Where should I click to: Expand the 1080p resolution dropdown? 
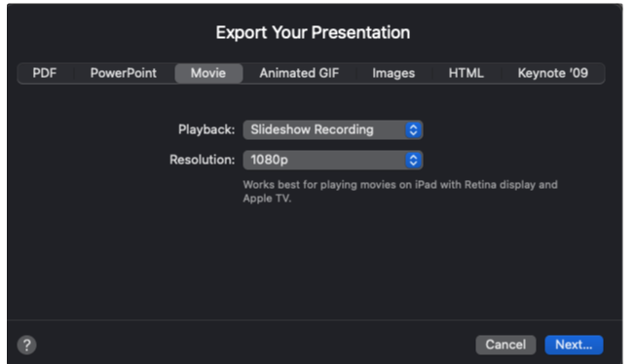click(x=333, y=160)
